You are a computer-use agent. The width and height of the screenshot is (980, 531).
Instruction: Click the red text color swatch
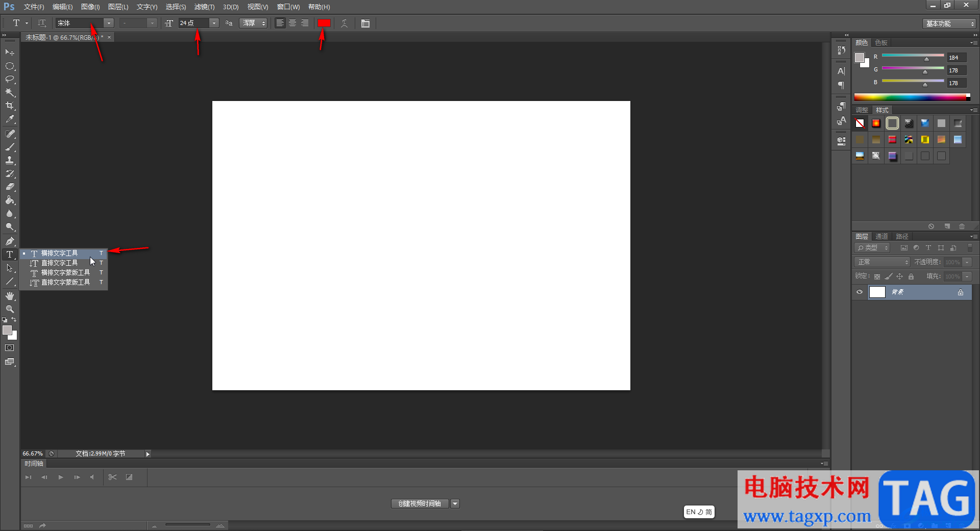click(324, 23)
